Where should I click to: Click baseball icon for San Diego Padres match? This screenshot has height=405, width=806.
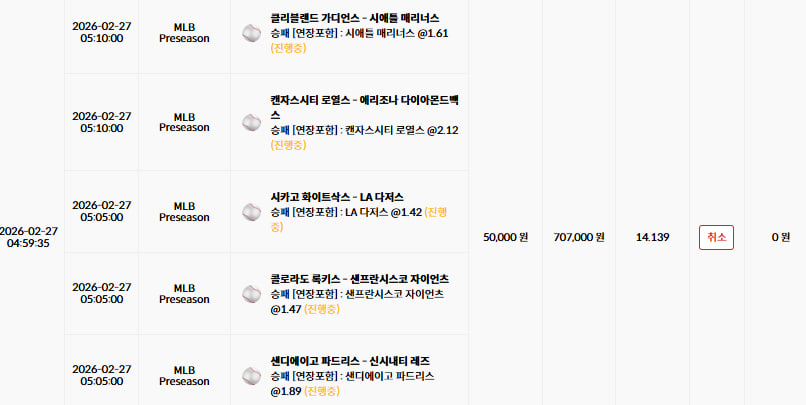coord(251,376)
